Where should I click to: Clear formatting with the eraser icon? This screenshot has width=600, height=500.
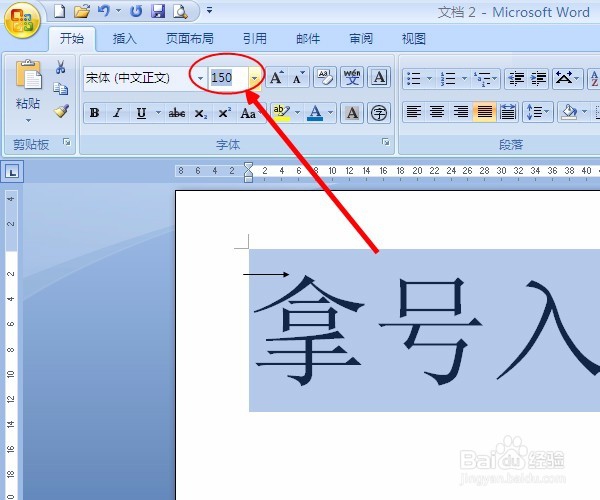pos(325,77)
